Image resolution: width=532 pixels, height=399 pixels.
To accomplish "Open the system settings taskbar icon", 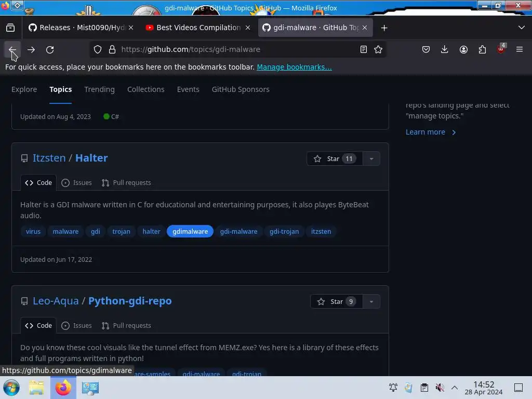I will click(90, 388).
